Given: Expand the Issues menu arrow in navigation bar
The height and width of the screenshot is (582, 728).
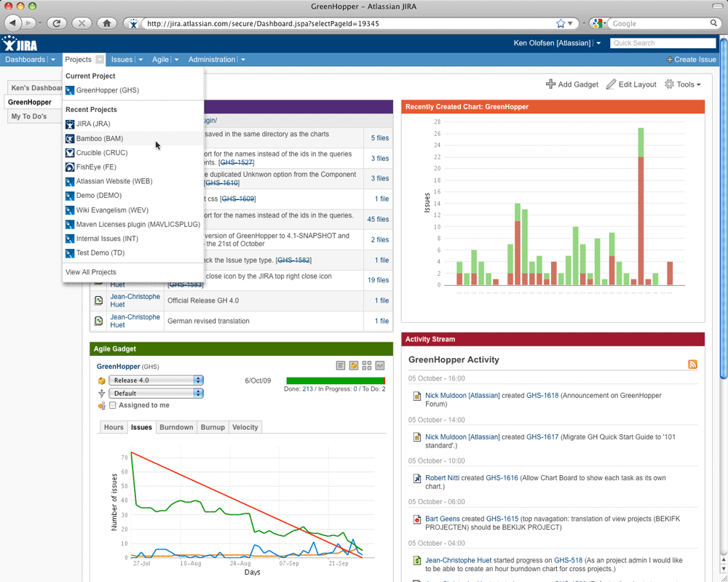Looking at the screenshot, I should point(141,60).
